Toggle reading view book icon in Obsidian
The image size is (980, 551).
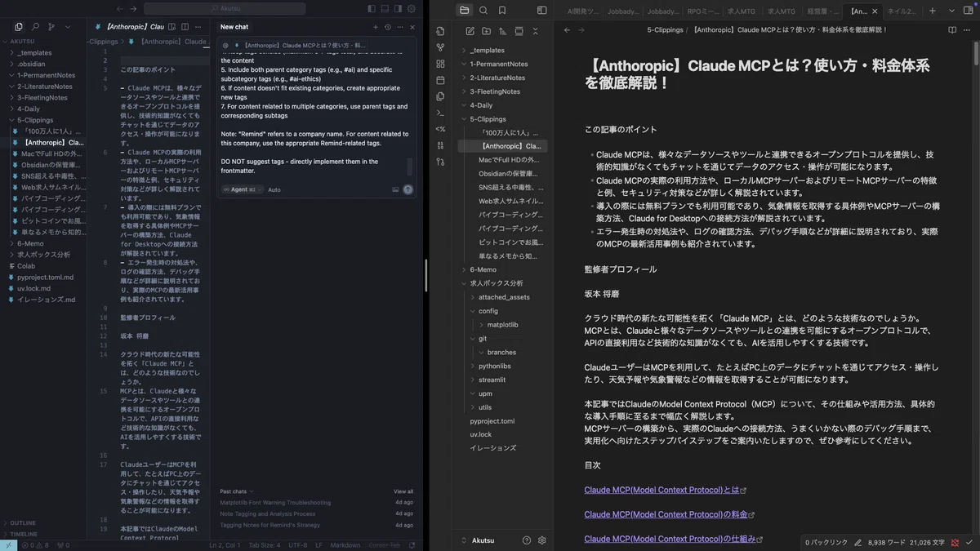[x=952, y=29]
